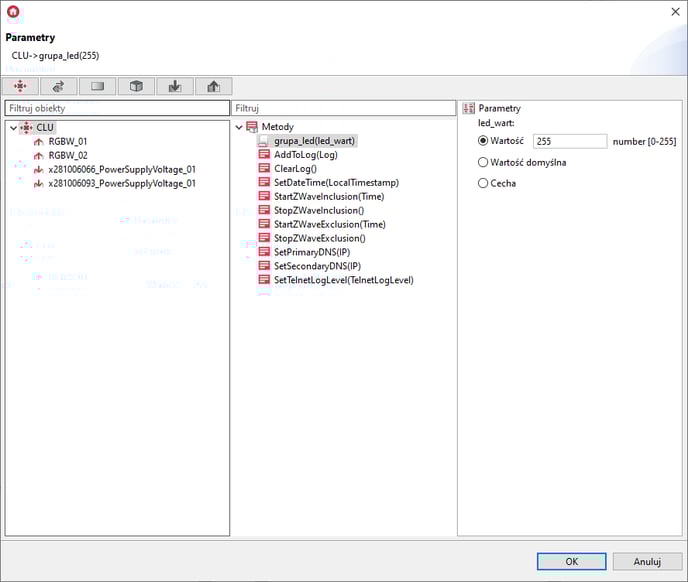
Task: Click the 3D cube toolbar button
Action: click(x=136, y=87)
